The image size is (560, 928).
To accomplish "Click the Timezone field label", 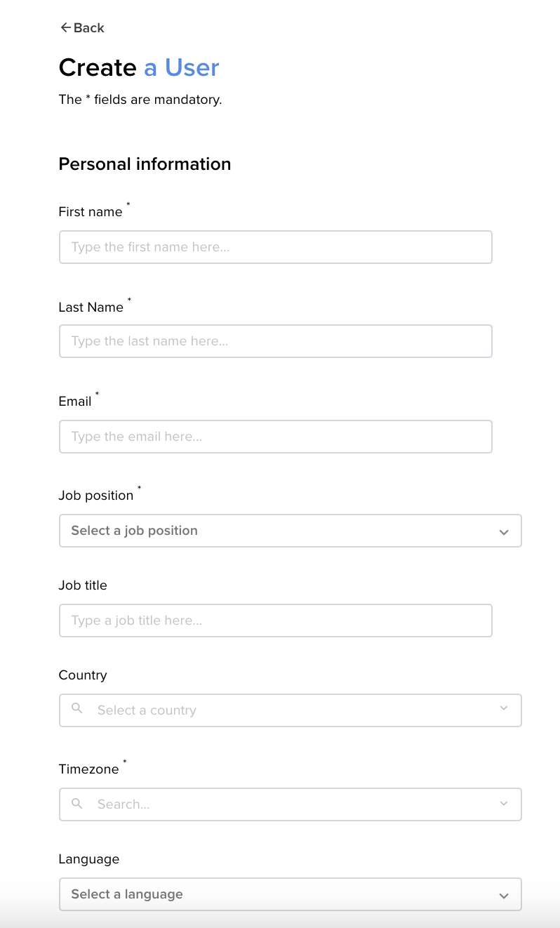I will click(x=88, y=769).
